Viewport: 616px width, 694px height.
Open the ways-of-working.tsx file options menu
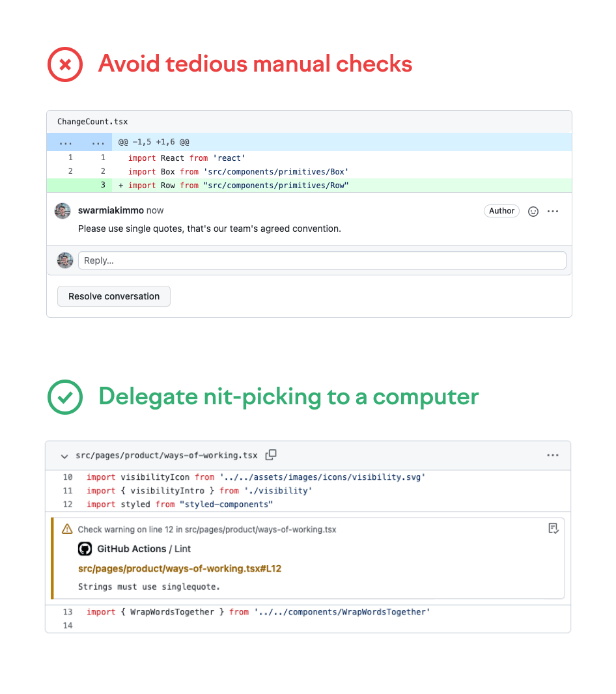(x=552, y=455)
